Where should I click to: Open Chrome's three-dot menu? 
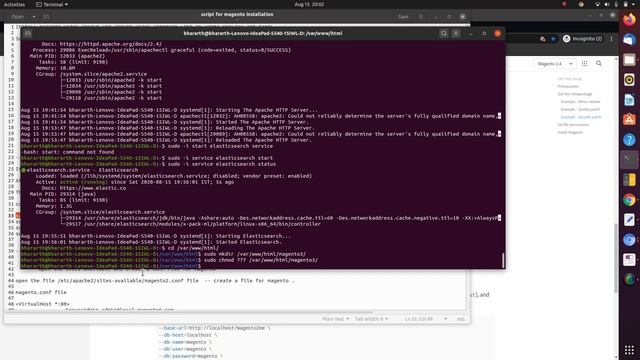pos(611,39)
